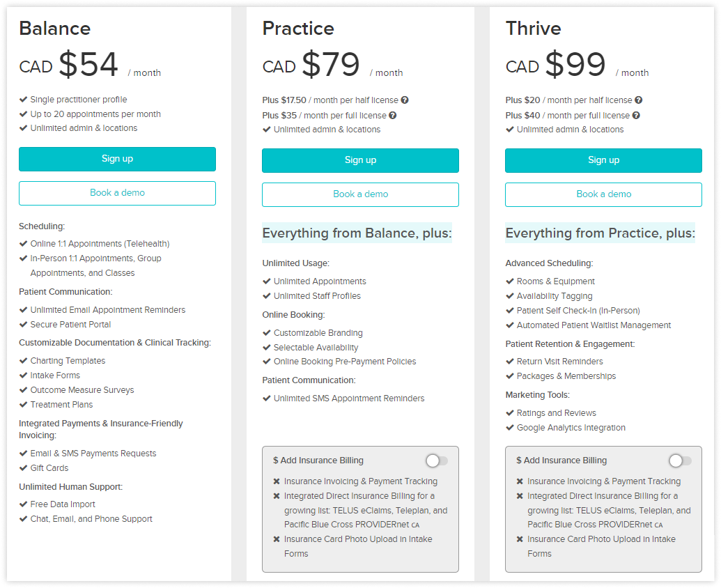Click checkmark icon next to Unlimited Appointments
Screen dimensions: 721x588
pyautogui.click(x=266, y=281)
